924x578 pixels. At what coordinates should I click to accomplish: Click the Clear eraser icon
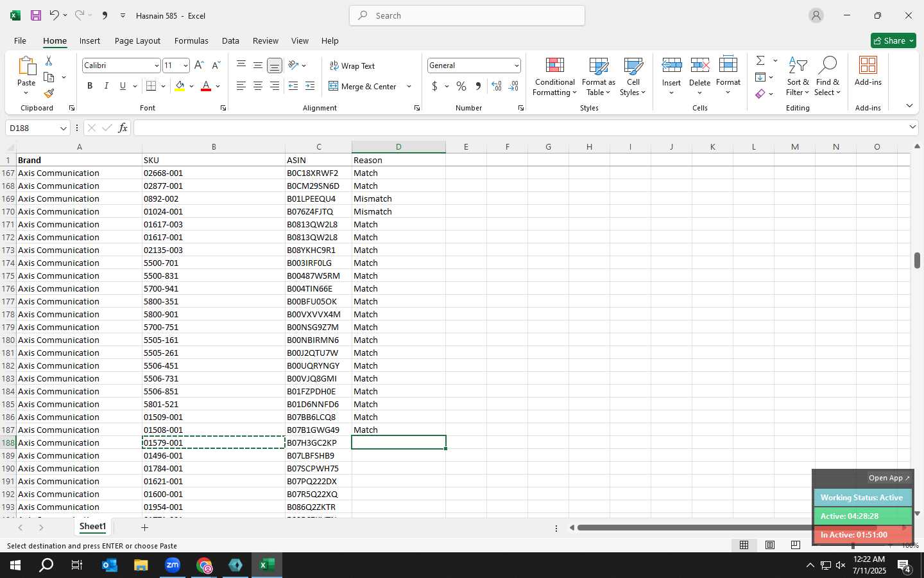pyautogui.click(x=760, y=94)
